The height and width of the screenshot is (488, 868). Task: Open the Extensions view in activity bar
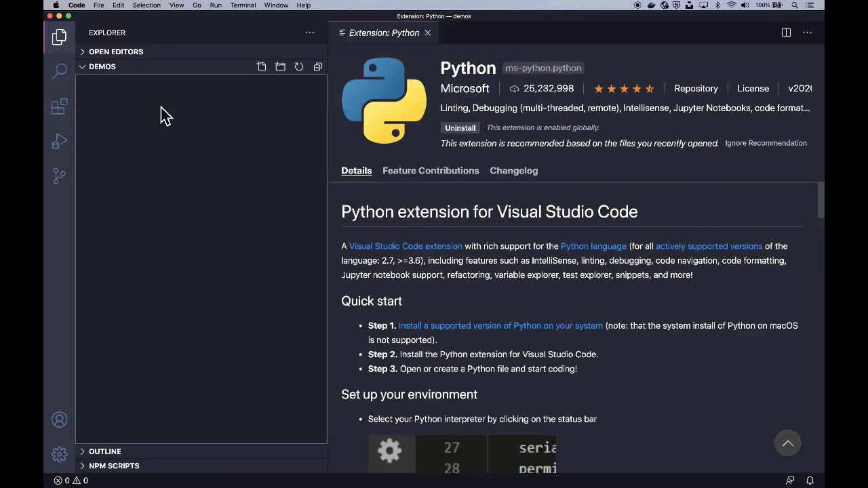[60, 107]
